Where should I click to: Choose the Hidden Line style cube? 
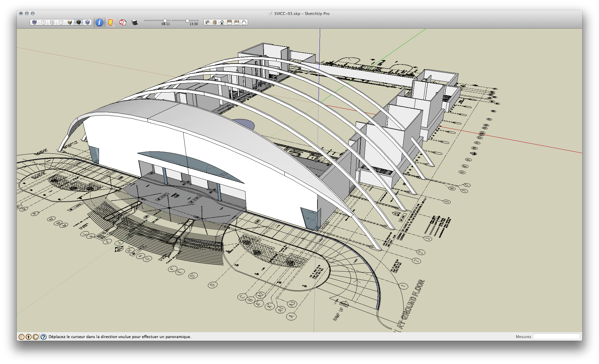pos(61,22)
